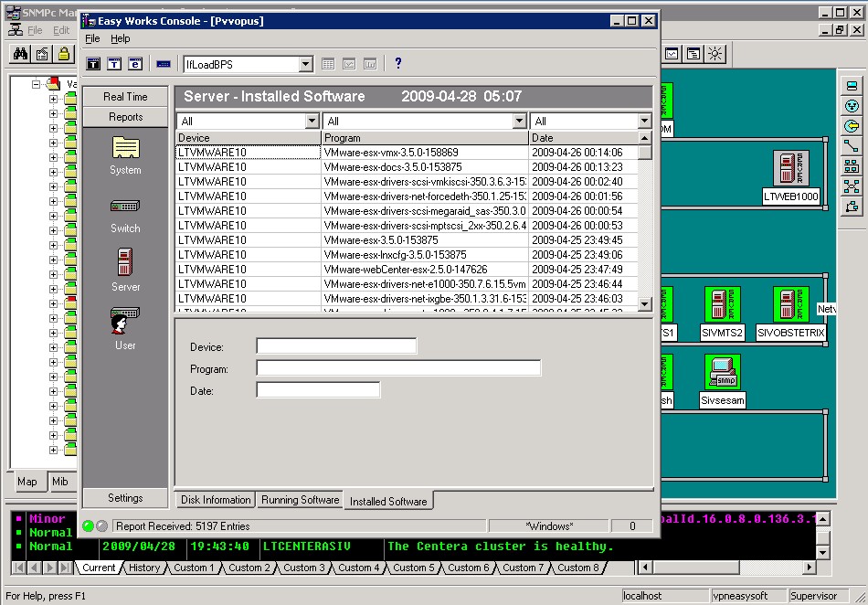Collapse the root tree node in SNMPc
The width and height of the screenshot is (868, 605).
[36, 84]
